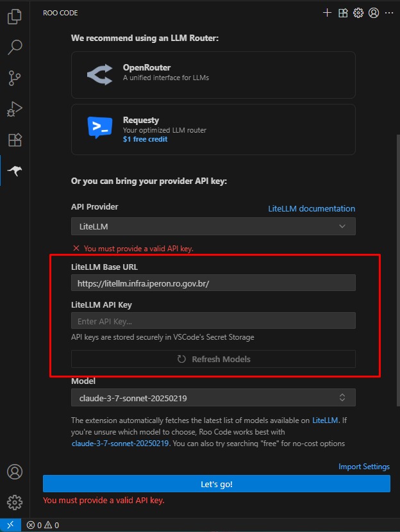Click the Roo Code kangaroo icon

(x=15, y=170)
